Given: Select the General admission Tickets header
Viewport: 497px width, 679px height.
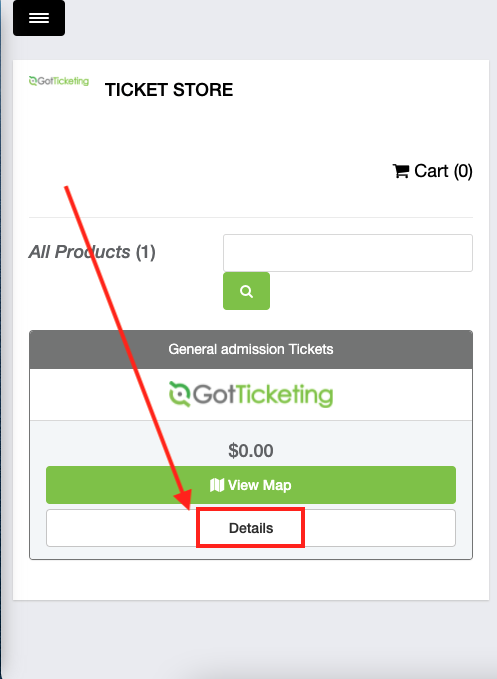Looking at the screenshot, I should pyautogui.click(x=251, y=349).
